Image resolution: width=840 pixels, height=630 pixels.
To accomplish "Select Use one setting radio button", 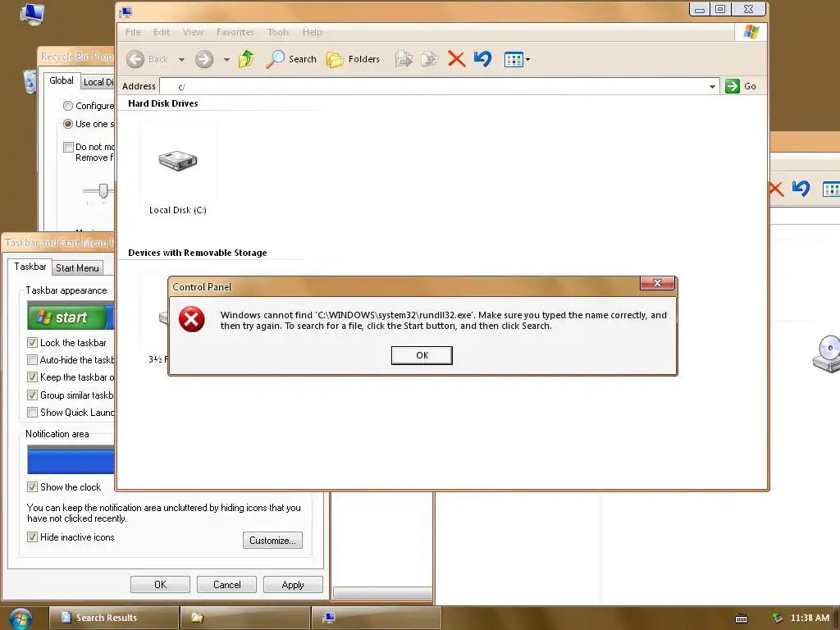I will tap(68, 124).
